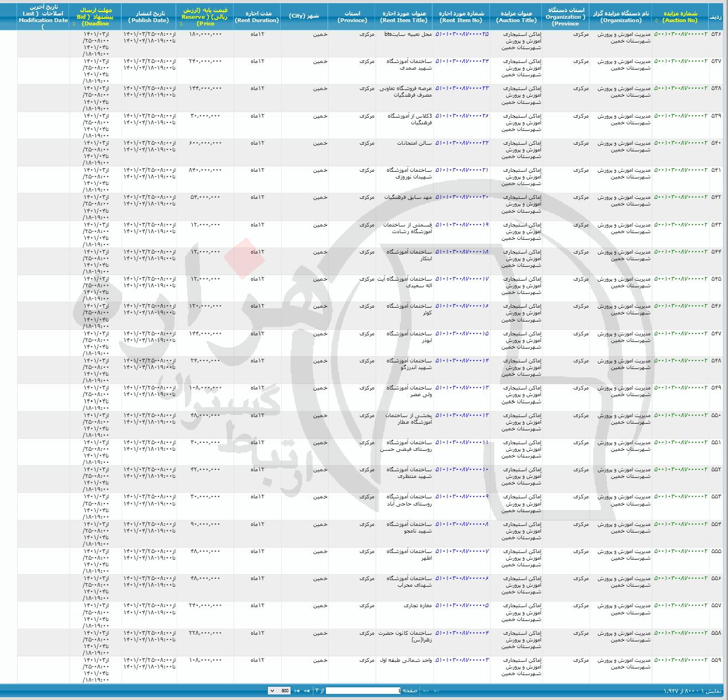Sort by Auction No column header
This screenshot has height=700, width=728.
click(x=680, y=17)
